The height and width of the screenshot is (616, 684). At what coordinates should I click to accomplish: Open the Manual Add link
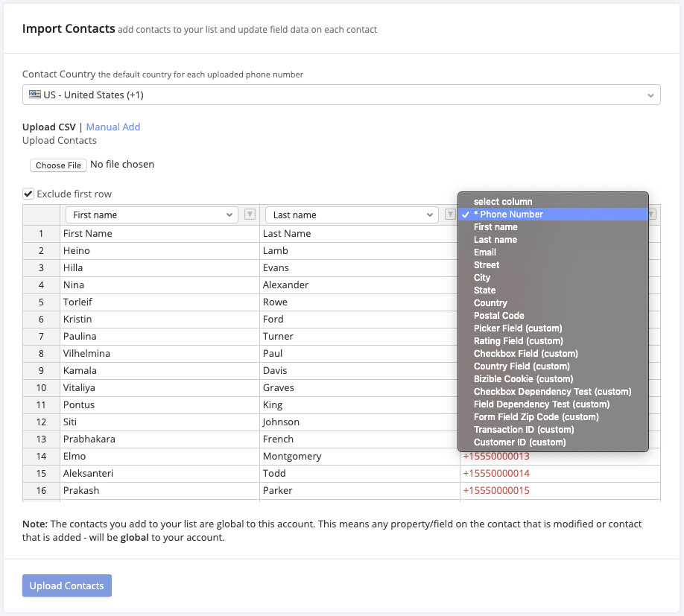coord(113,127)
